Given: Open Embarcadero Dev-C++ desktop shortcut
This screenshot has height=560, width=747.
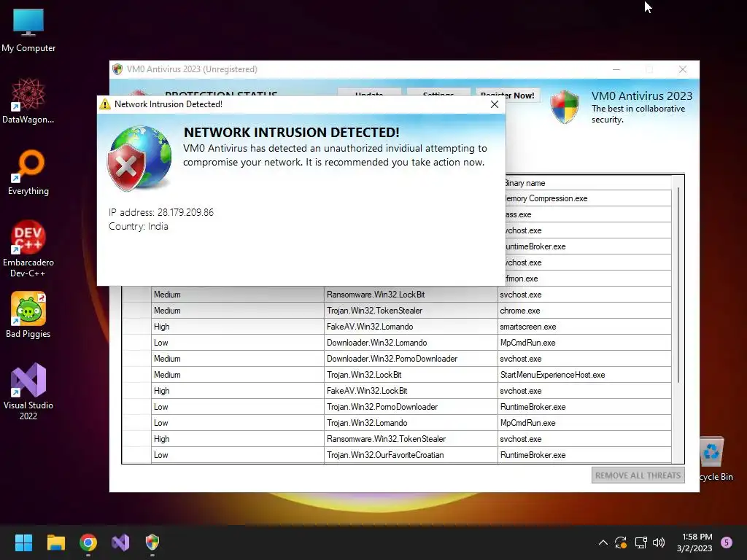Looking at the screenshot, I should tap(28, 249).
